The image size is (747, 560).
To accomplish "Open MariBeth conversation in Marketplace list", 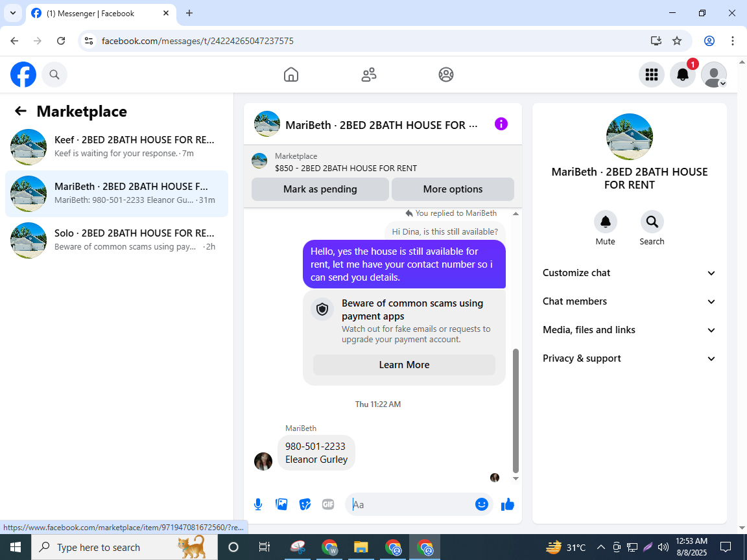I will pyautogui.click(x=117, y=194).
